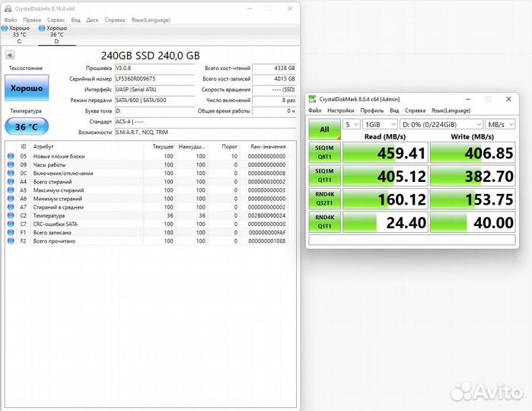Start SEQ1M Q1T1 test
Image resolution: width=532 pixels, height=411 pixels.
[x=325, y=176]
